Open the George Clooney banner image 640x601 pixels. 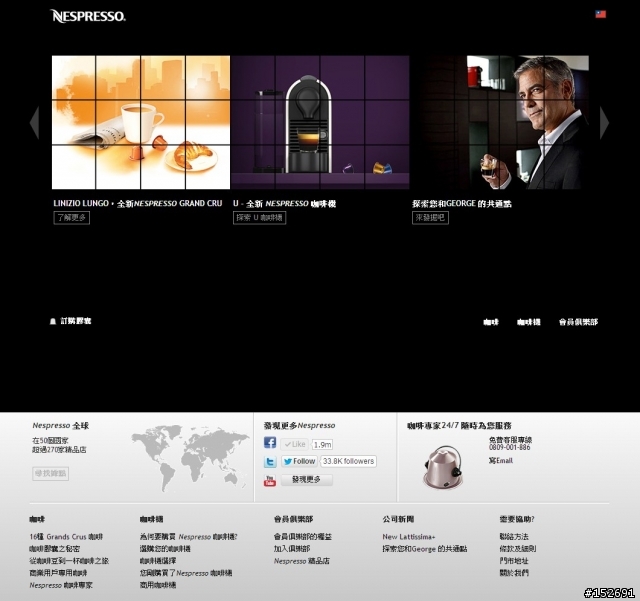[x=500, y=122]
